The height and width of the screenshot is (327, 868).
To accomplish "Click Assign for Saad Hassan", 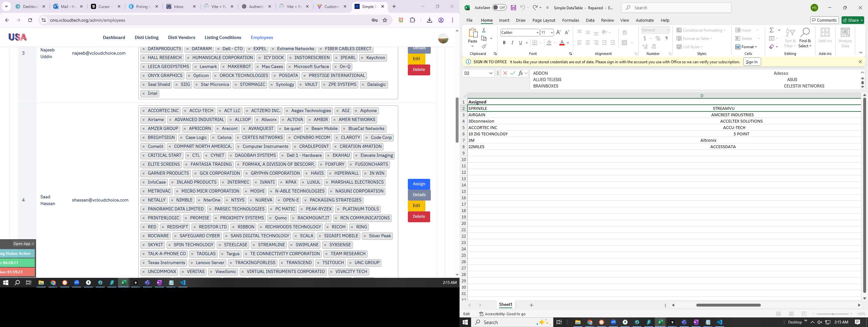I will [419, 184].
